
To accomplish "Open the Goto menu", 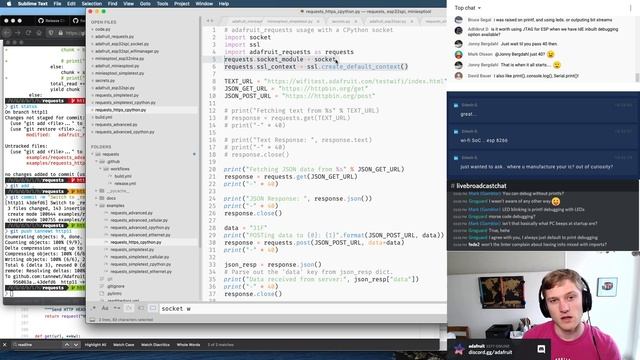I will coord(145,4).
